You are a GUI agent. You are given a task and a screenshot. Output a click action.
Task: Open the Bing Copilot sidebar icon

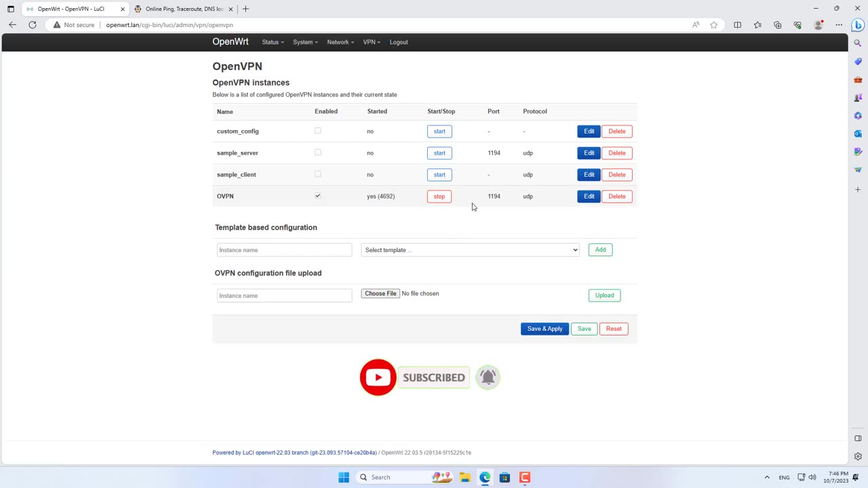[x=858, y=25]
